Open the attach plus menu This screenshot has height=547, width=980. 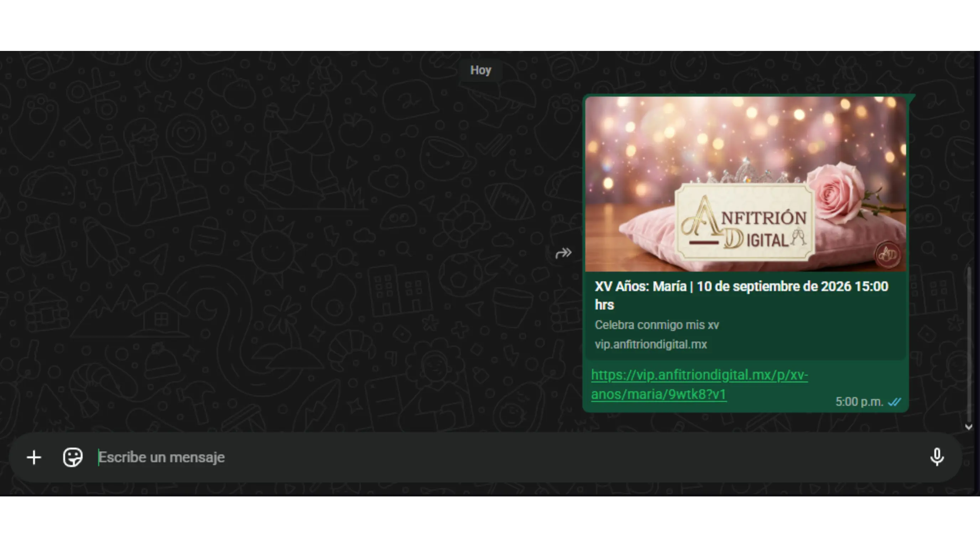[34, 457]
